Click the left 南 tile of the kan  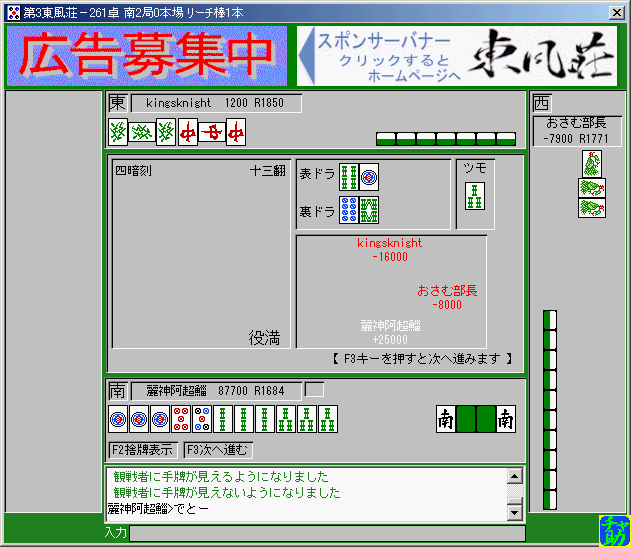pos(446,418)
